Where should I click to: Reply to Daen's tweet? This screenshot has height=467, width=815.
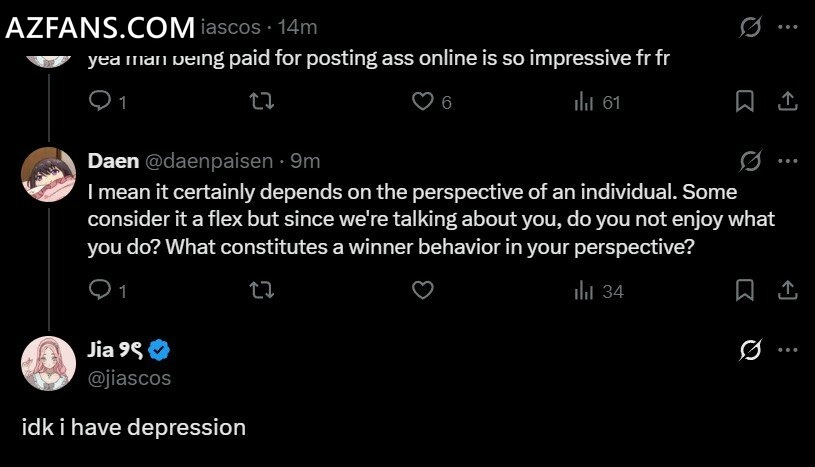click(x=107, y=290)
